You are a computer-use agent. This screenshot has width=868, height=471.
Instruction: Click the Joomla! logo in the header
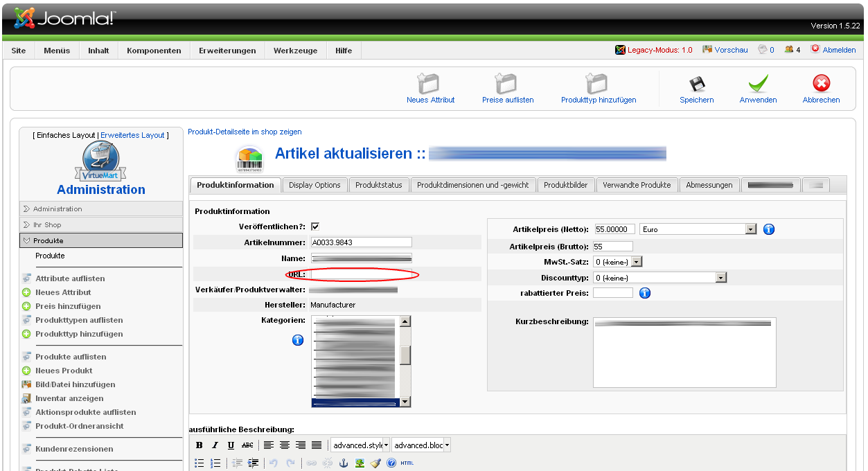coord(64,19)
